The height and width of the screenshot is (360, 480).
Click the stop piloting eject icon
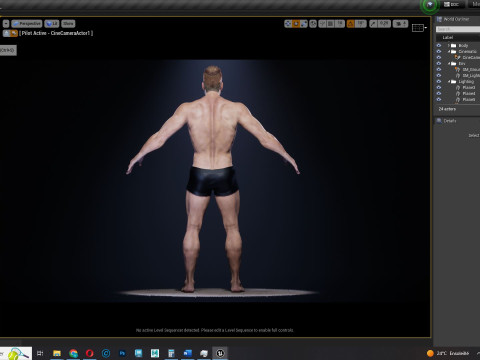point(6,33)
